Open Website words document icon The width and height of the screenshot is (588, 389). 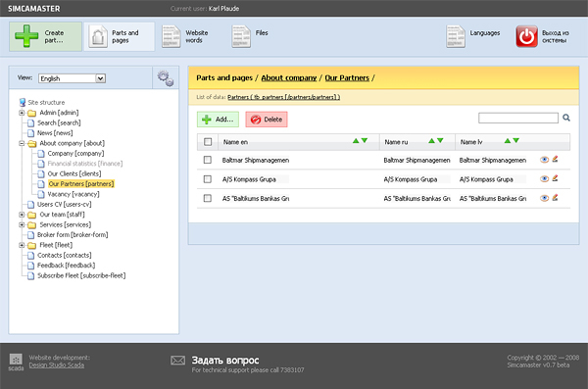(x=171, y=36)
